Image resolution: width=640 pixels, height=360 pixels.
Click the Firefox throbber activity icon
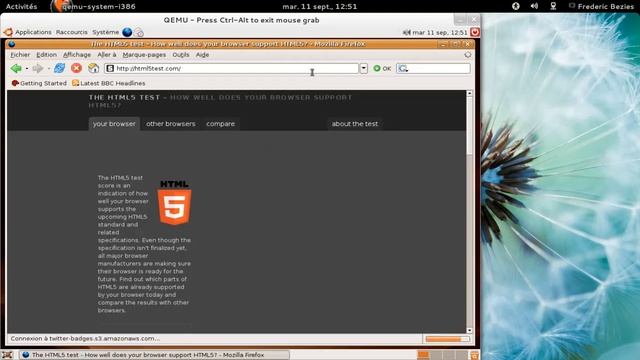[x=468, y=55]
